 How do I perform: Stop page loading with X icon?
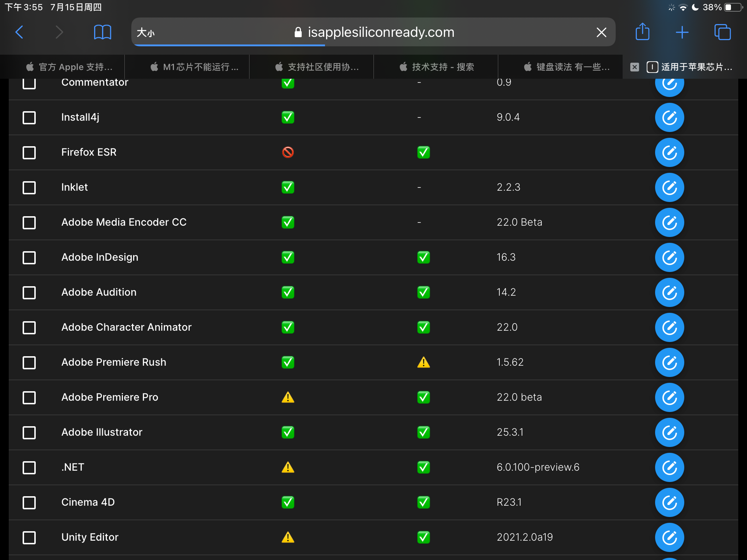tap(601, 32)
